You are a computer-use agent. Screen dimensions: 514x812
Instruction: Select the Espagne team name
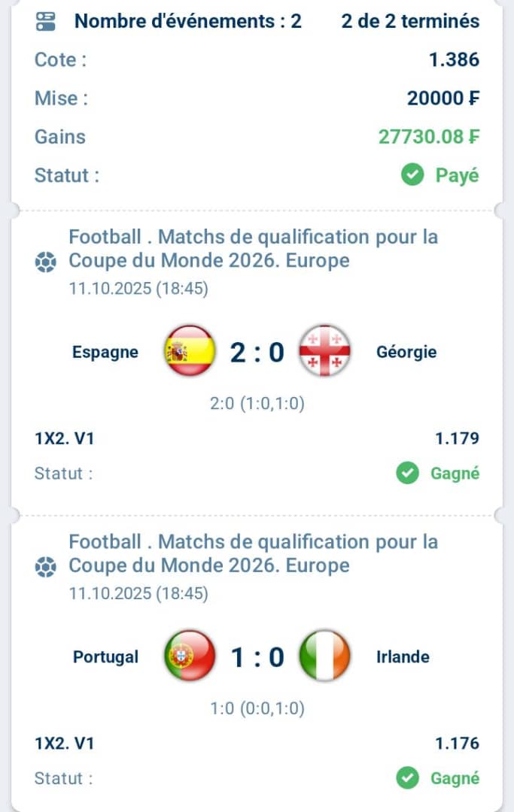point(105,352)
